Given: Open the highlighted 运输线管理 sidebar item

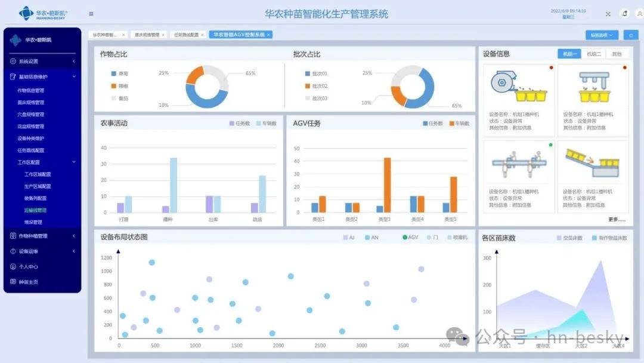Looking at the screenshot, I should tap(35, 210).
